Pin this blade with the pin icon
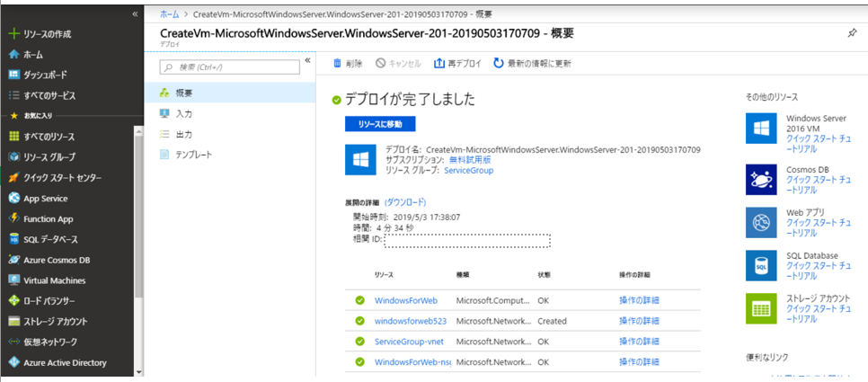 click(x=852, y=34)
